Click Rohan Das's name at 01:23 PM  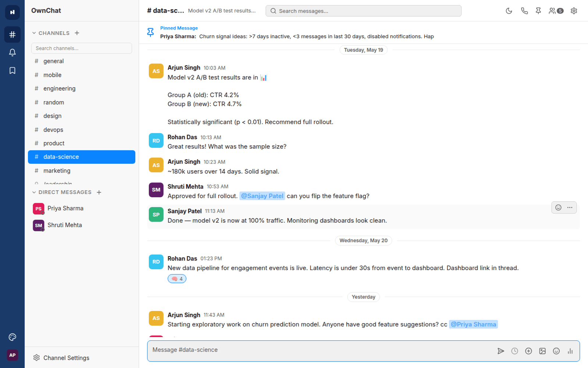[x=182, y=259]
